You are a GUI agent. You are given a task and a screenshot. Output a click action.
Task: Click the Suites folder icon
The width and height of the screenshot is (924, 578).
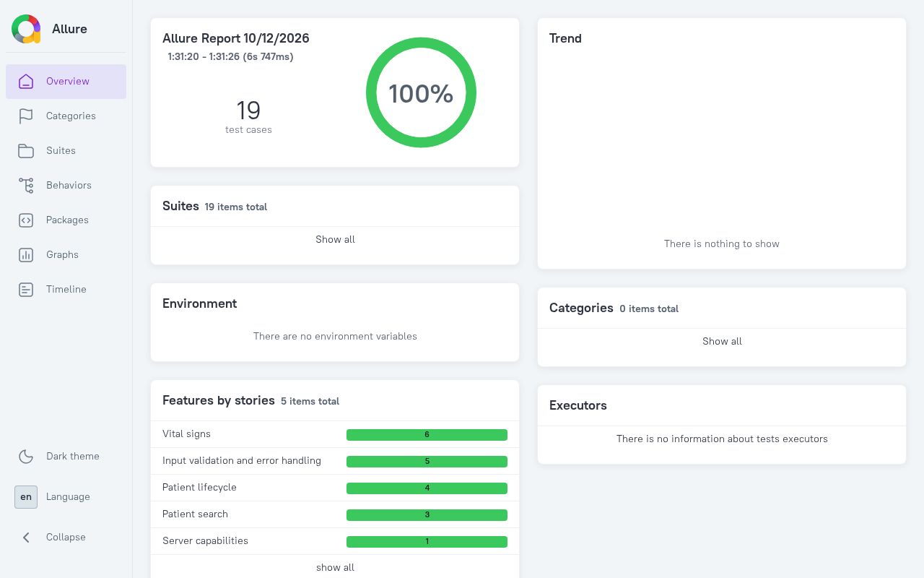[26, 151]
